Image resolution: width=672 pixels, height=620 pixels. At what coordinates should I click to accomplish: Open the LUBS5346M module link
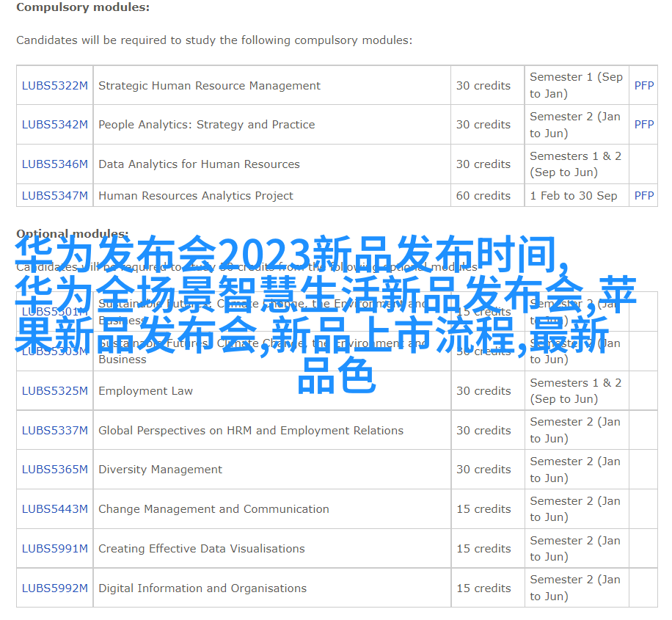pyautogui.click(x=55, y=164)
